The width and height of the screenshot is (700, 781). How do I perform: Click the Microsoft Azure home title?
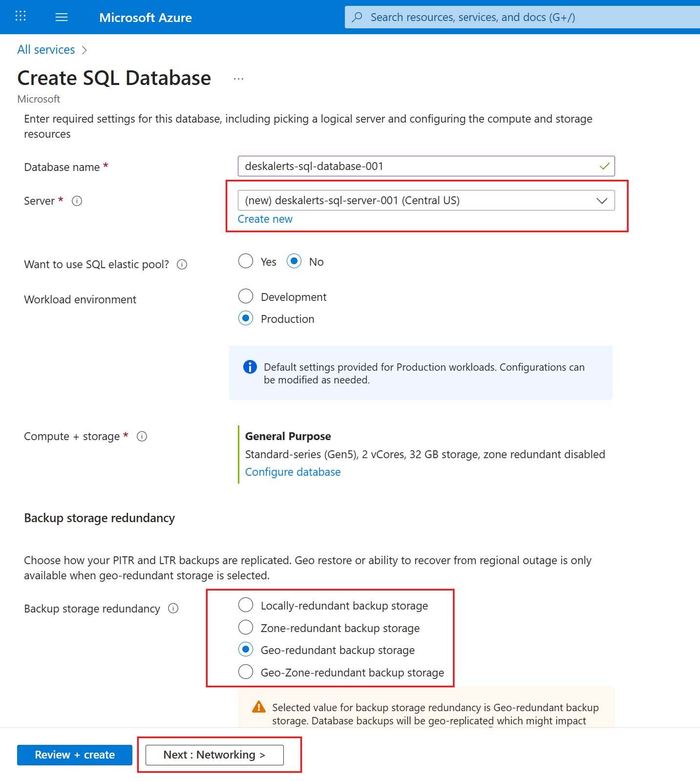click(146, 18)
